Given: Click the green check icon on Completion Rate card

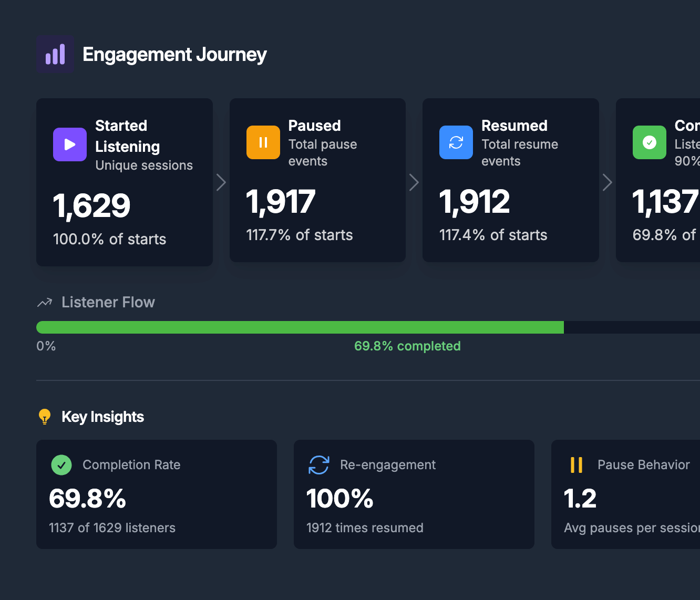Looking at the screenshot, I should [x=61, y=465].
